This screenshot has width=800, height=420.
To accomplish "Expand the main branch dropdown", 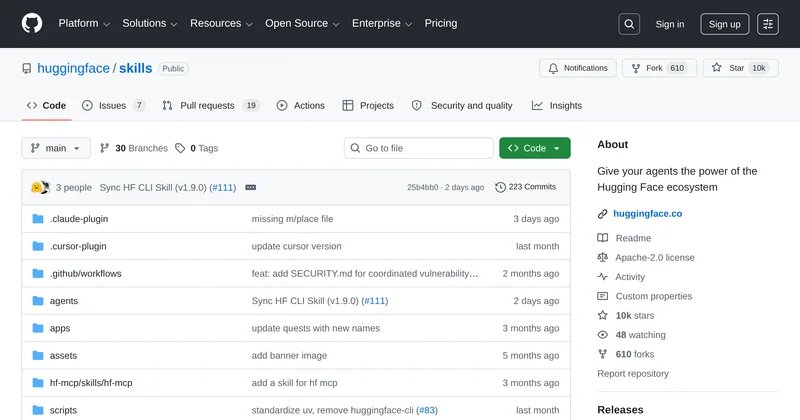I will click(x=56, y=148).
